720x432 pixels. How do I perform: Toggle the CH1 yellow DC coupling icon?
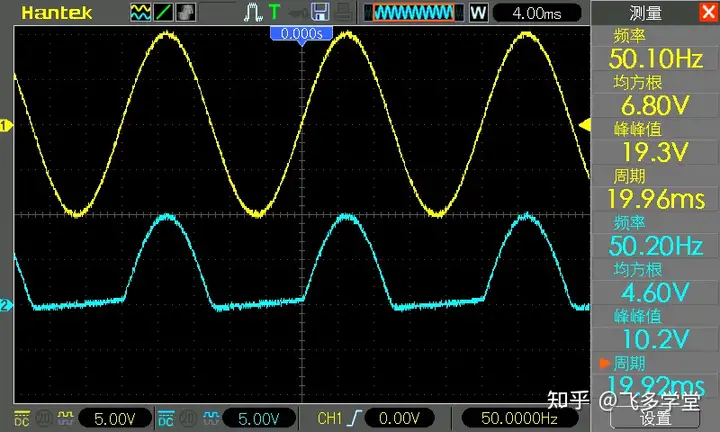[22, 418]
